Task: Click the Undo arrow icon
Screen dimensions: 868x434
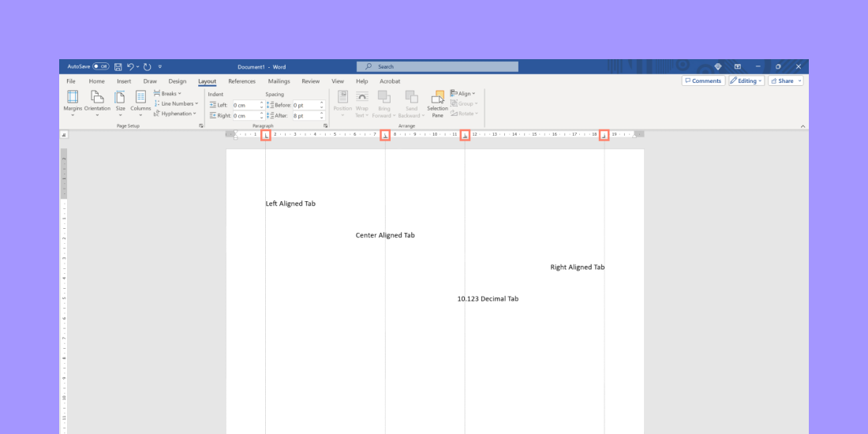Action: pyautogui.click(x=130, y=66)
